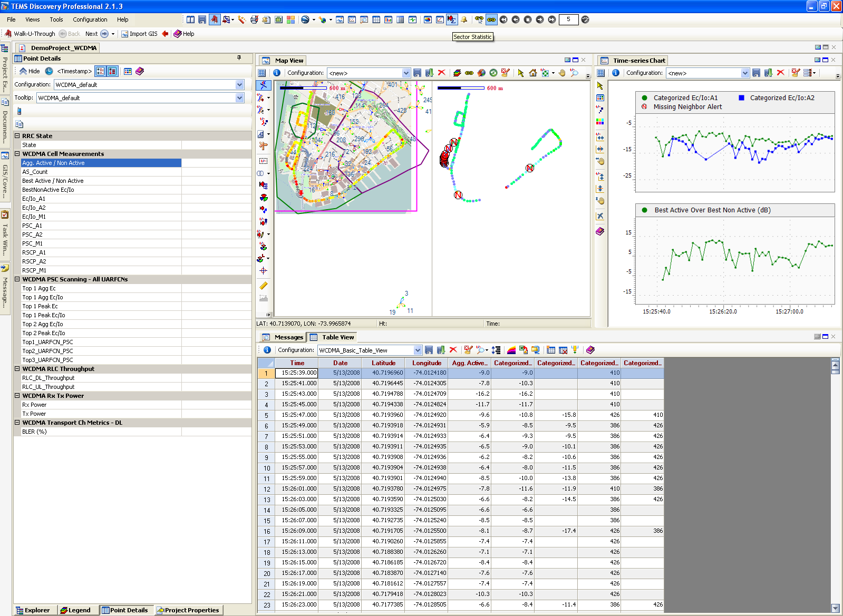Save the Map View configuration
The height and width of the screenshot is (616, 843).
click(418, 73)
